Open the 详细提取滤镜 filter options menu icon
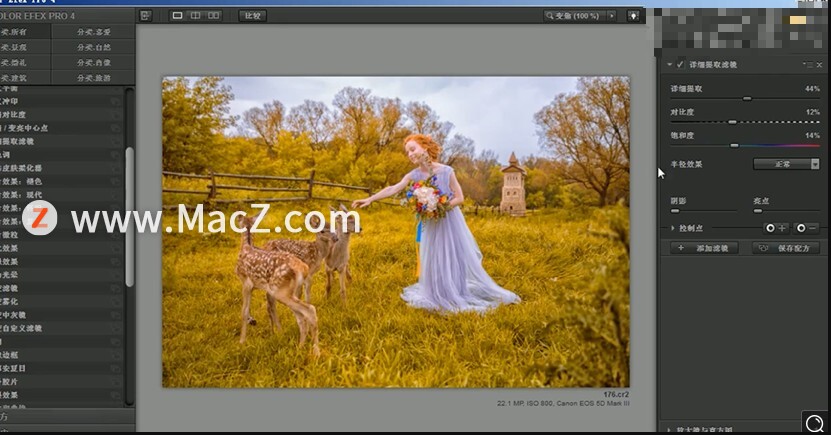This screenshot has height=435, width=831. tap(808, 65)
